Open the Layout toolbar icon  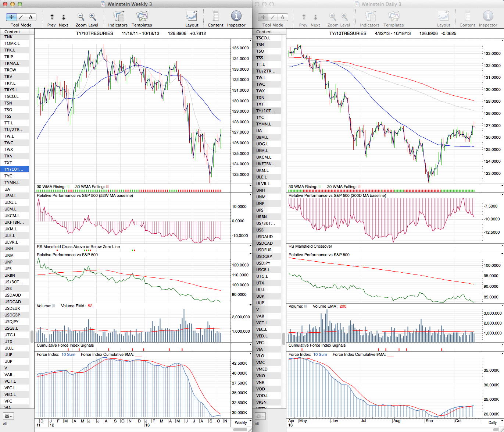192,17
